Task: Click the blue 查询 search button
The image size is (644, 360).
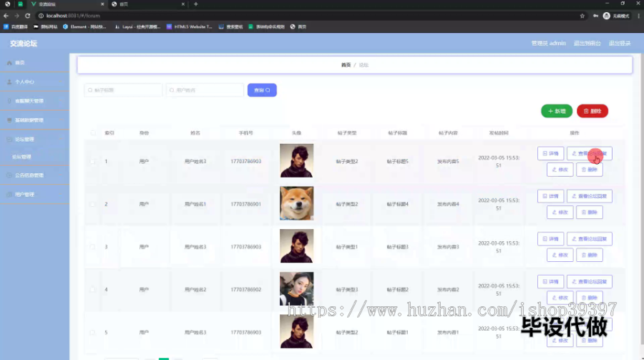Action: 262,90
